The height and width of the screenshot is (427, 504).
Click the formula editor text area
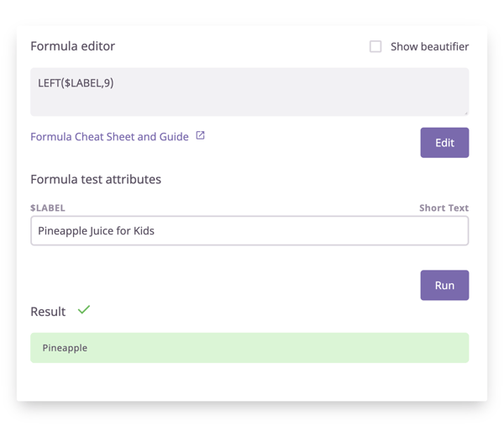249,92
